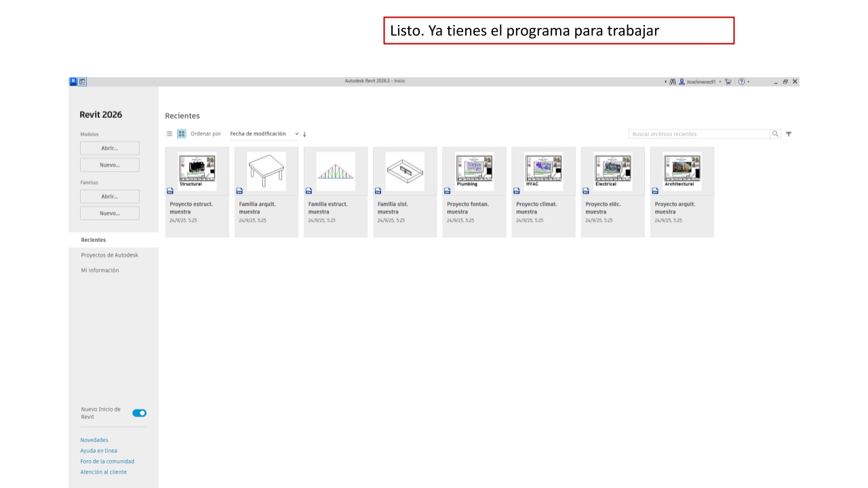Click the Proyecto fontan. muestra file name

click(x=468, y=208)
